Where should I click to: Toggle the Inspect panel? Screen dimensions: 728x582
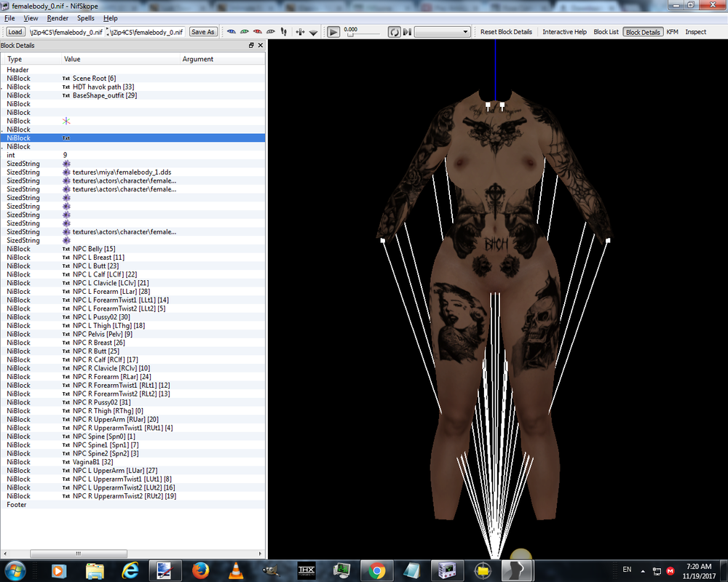click(695, 32)
